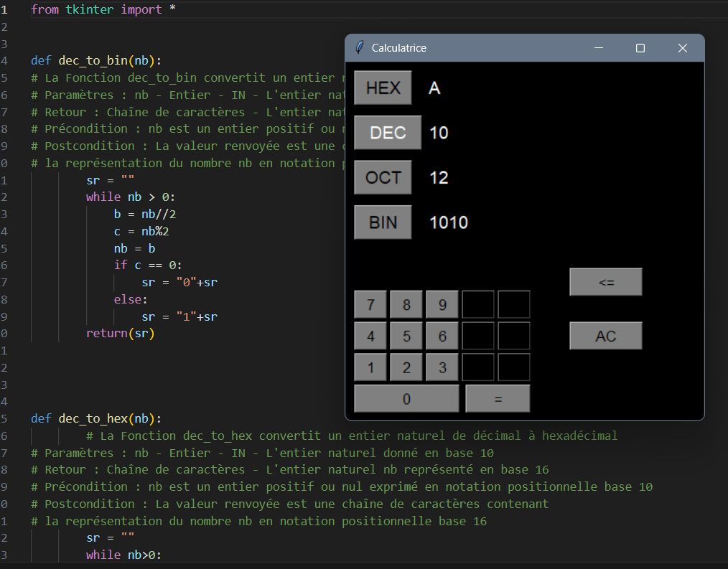Click the Calculatrice feather icon
The height and width of the screenshot is (569, 728).
tap(360, 48)
